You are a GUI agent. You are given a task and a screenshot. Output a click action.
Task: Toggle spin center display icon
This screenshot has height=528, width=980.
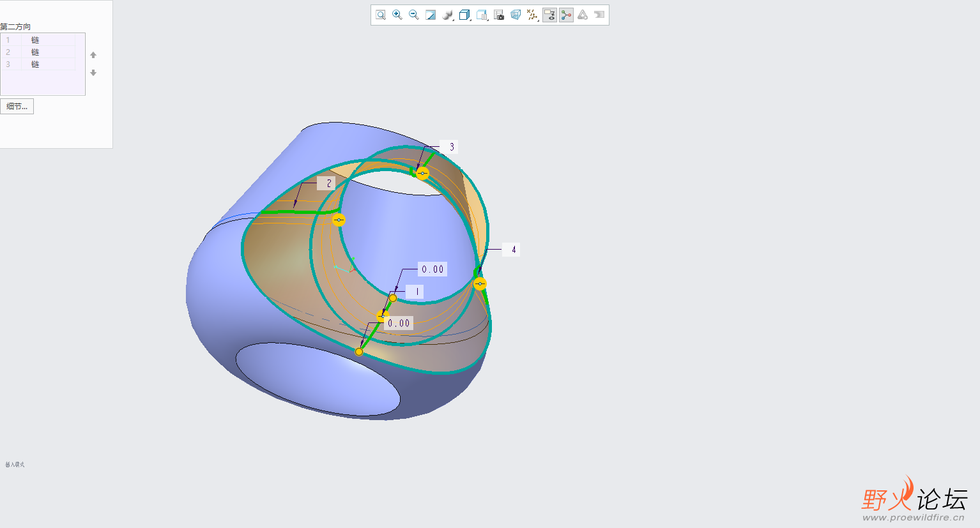(566, 15)
